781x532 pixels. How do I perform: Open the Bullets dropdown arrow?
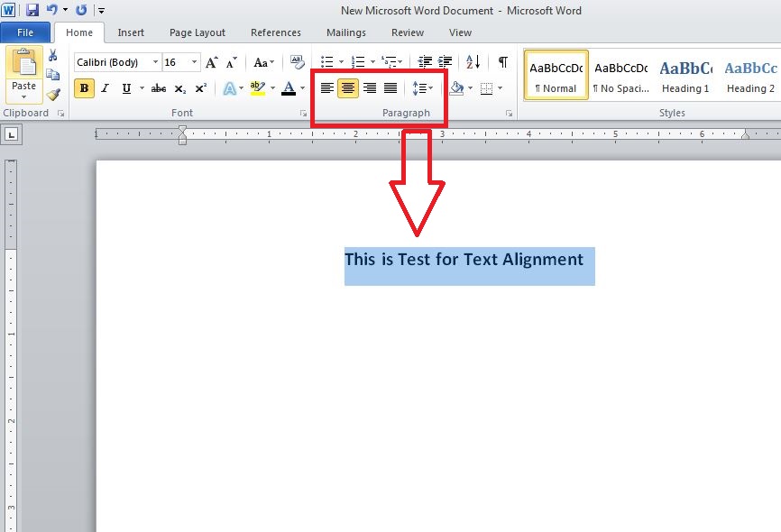pos(341,62)
